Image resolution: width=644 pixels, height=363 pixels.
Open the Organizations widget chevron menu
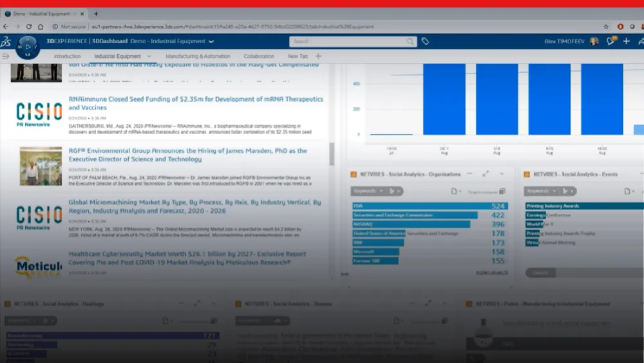[502, 174]
